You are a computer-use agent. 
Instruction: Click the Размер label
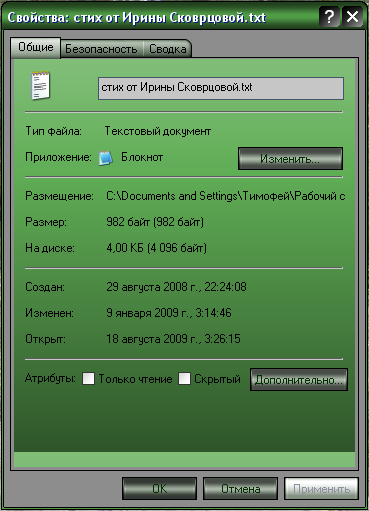[46, 222]
